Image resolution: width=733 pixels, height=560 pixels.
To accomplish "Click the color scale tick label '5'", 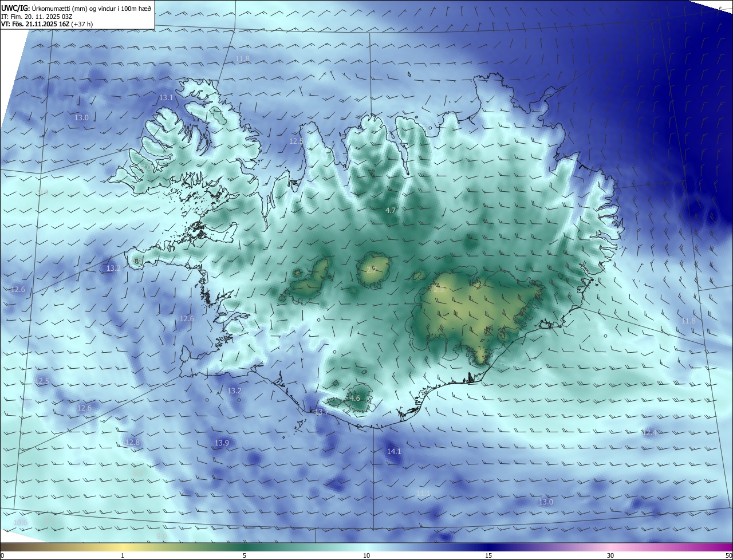I will [x=245, y=556].
